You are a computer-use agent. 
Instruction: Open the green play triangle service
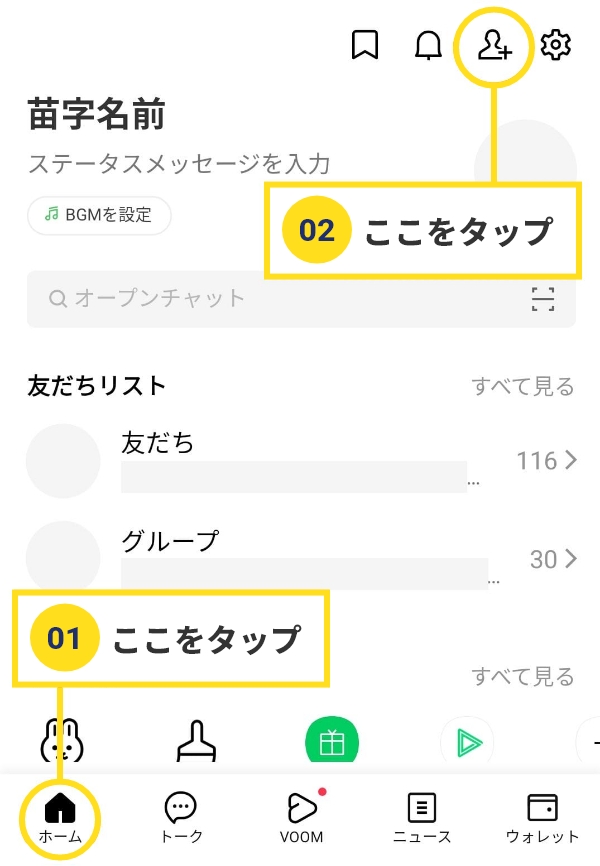click(467, 741)
